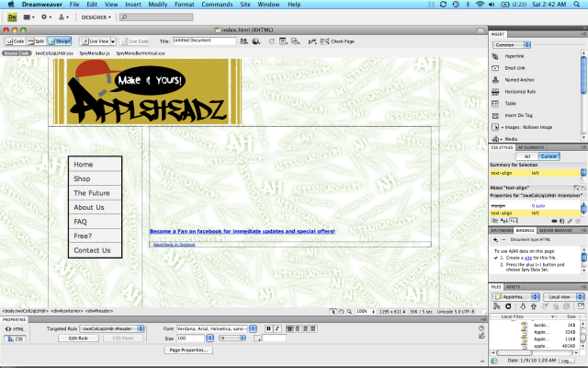Screen dimensions: 588x368
Task: Switch to the AP Elements tab
Action: pyautogui.click(x=532, y=147)
